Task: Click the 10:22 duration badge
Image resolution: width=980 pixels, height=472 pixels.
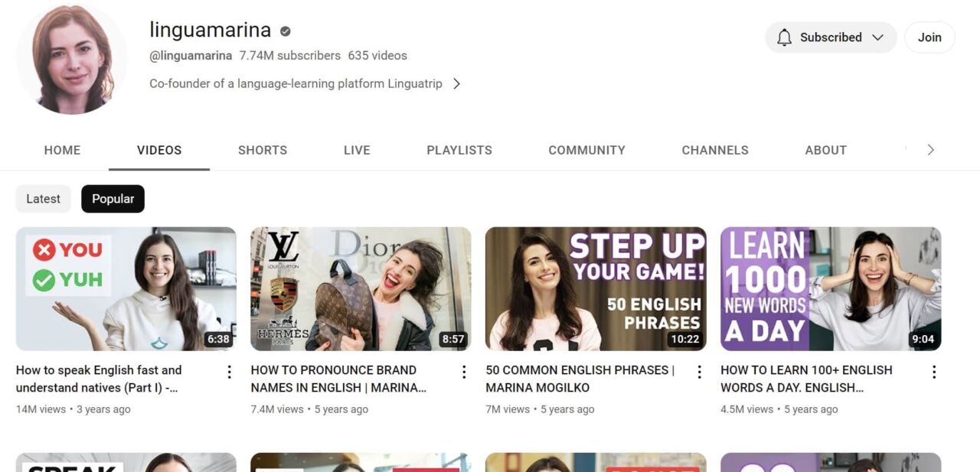Action: (684, 339)
